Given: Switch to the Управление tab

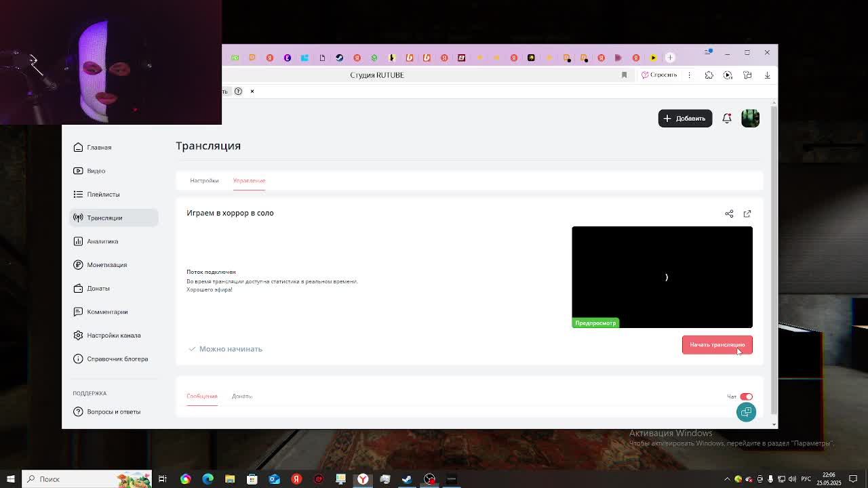Looking at the screenshot, I should tap(249, 180).
